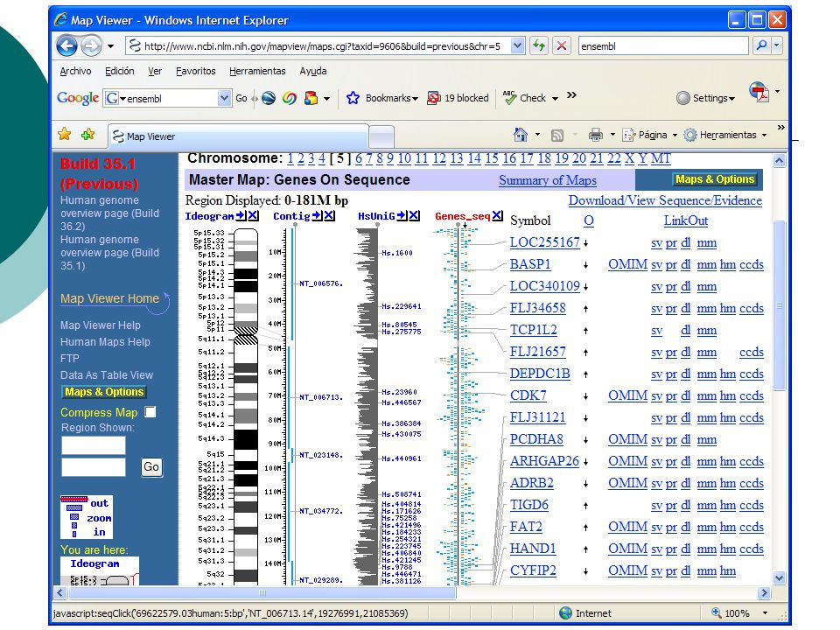Open the Página menu dropdown
840x630 pixels.
tap(675, 135)
